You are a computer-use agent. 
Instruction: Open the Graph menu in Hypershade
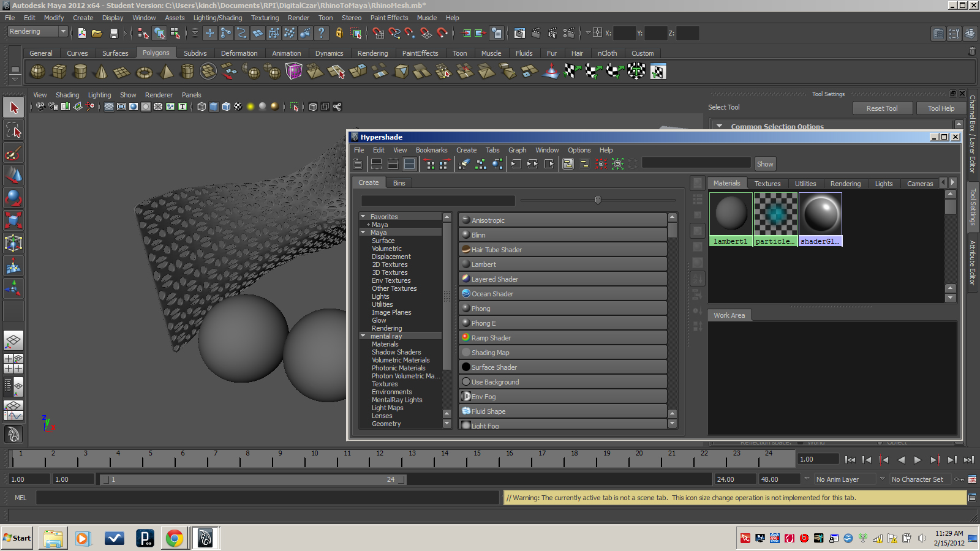tap(517, 150)
